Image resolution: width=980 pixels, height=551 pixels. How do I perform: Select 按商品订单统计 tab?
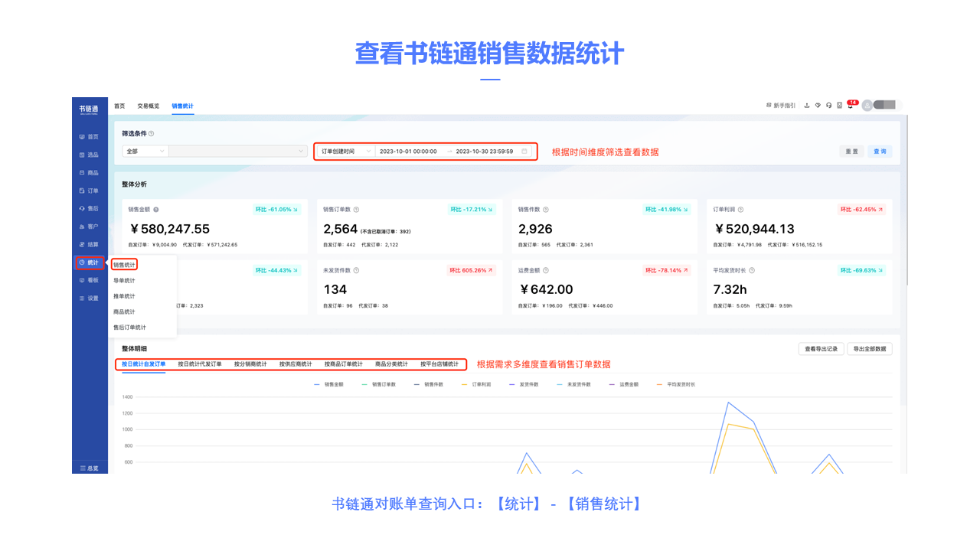coord(344,364)
